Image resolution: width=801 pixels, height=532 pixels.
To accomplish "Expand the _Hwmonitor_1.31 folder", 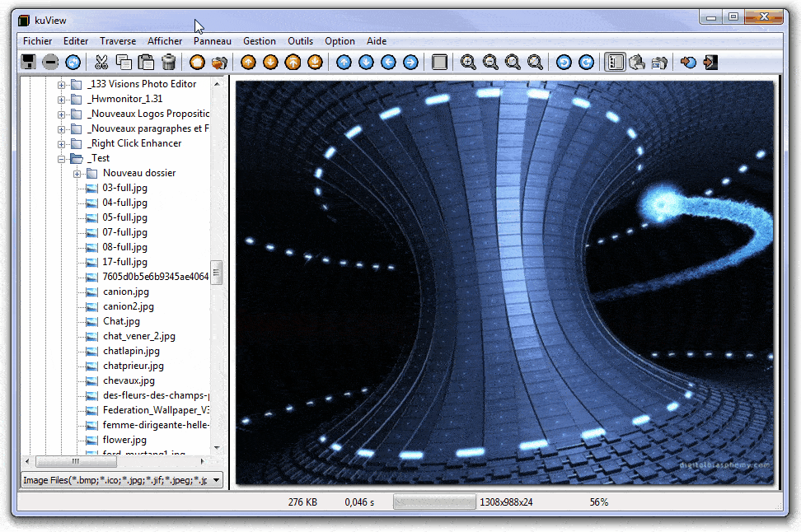I will (x=61, y=100).
